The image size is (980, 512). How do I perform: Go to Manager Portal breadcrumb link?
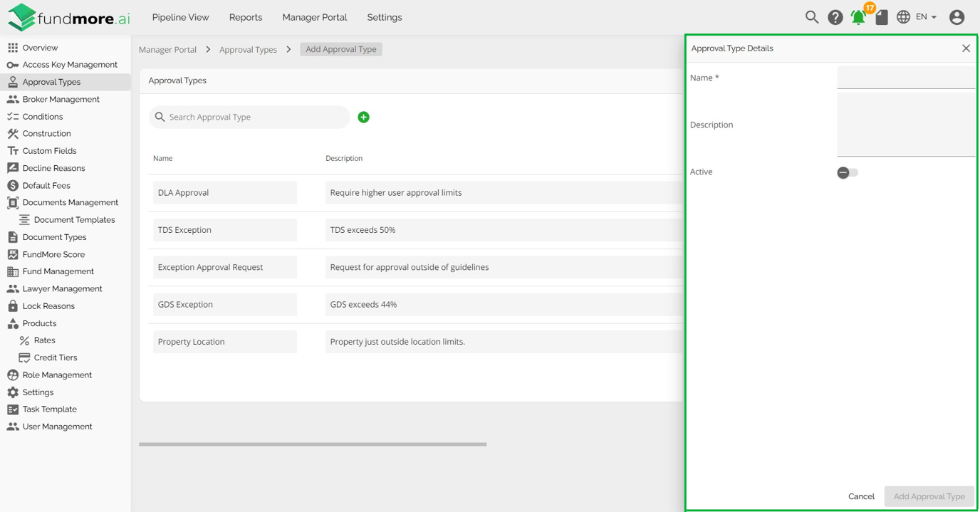pos(167,50)
